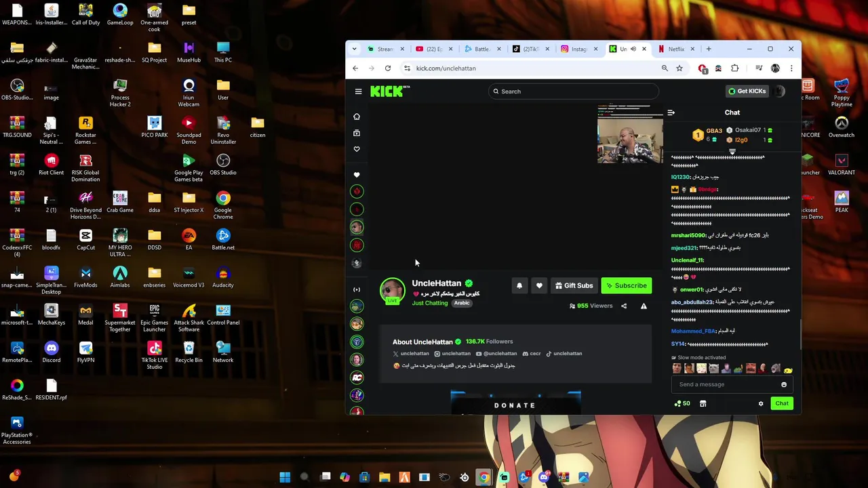Image resolution: width=868 pixels, height=488 pixels.
Task: Open the Chrome tab search dropdown
Action: (355, 49)
